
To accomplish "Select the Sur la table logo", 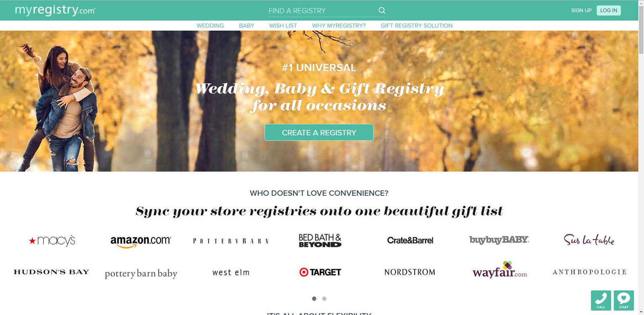I will tap(589, 240).
